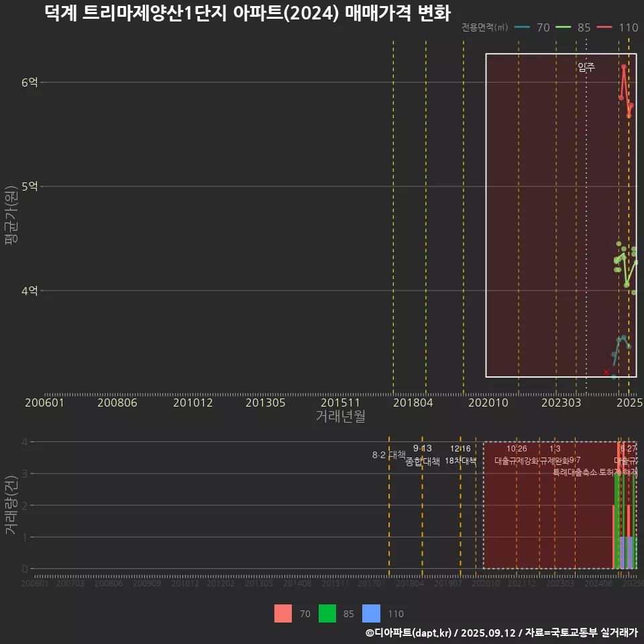
Task: Click the 12·16 18차대책 policy label
Action: coord(460,455)
